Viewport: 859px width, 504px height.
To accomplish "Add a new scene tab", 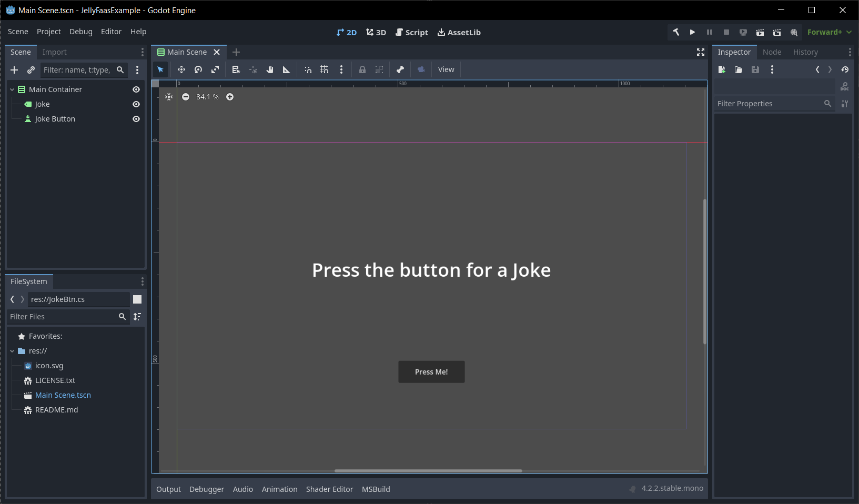I will (236, 52).
